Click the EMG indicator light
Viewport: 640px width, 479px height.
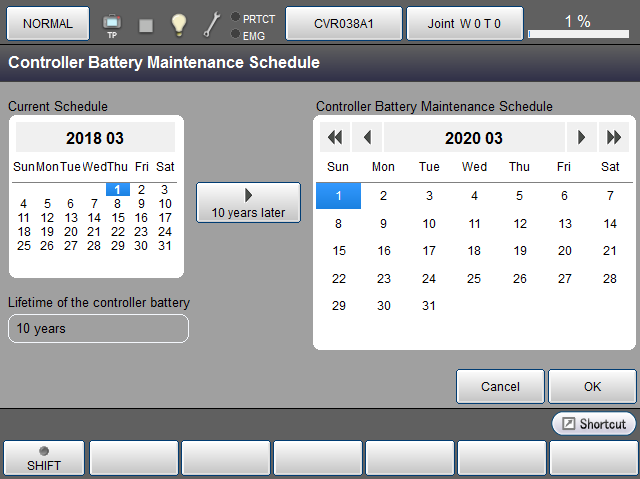pyautogui.click(x=235, y=34)
